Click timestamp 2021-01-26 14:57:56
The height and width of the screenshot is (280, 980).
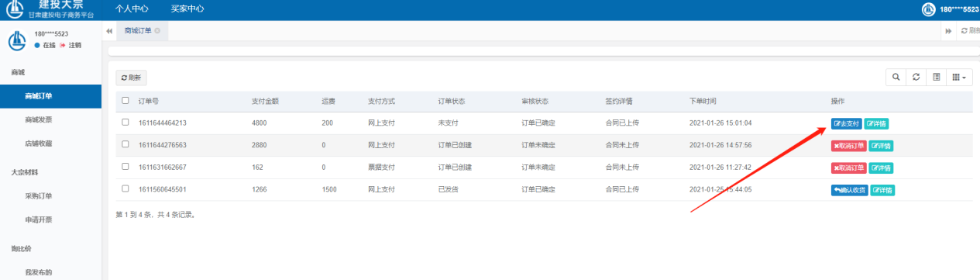point(720,146)
